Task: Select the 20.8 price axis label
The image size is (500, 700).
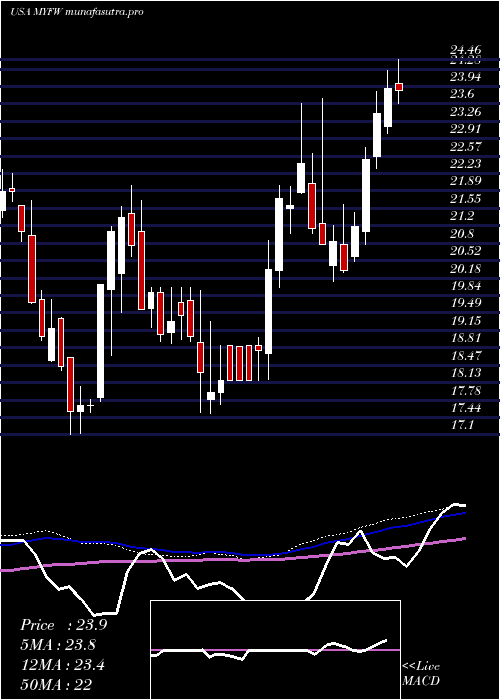Action: point(462,233)
